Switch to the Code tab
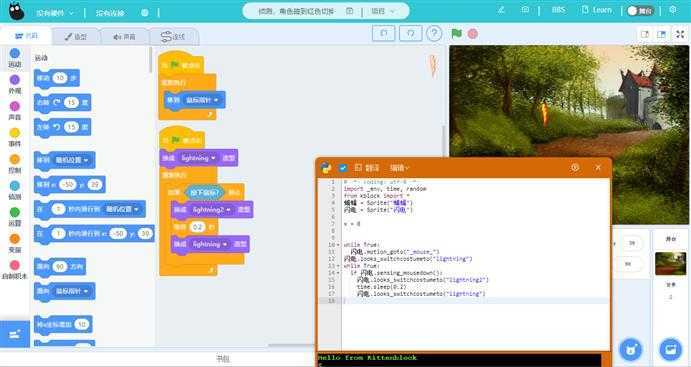The width and height of the screenshot is (691, 367). [26, 36]
